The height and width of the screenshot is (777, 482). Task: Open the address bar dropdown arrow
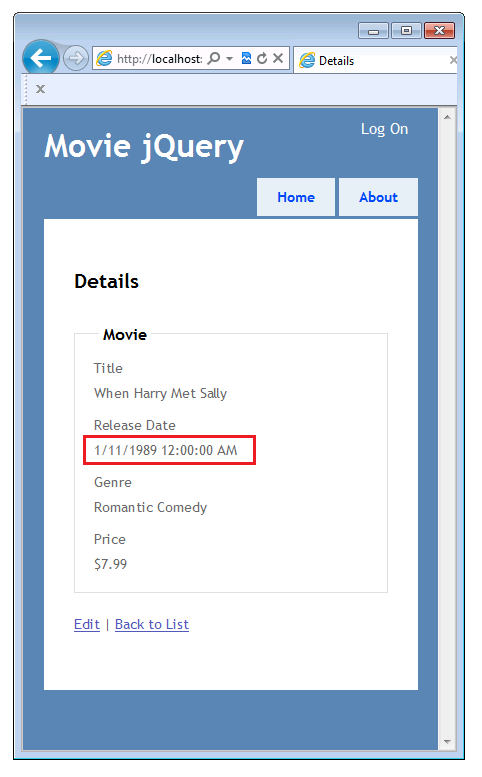[229, 58]
